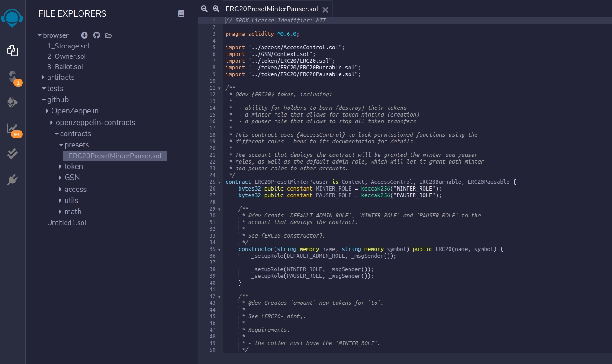Zoom out the editor font
Image resolution: width=612 pixels, height=364 pixels.
(205, 9)
